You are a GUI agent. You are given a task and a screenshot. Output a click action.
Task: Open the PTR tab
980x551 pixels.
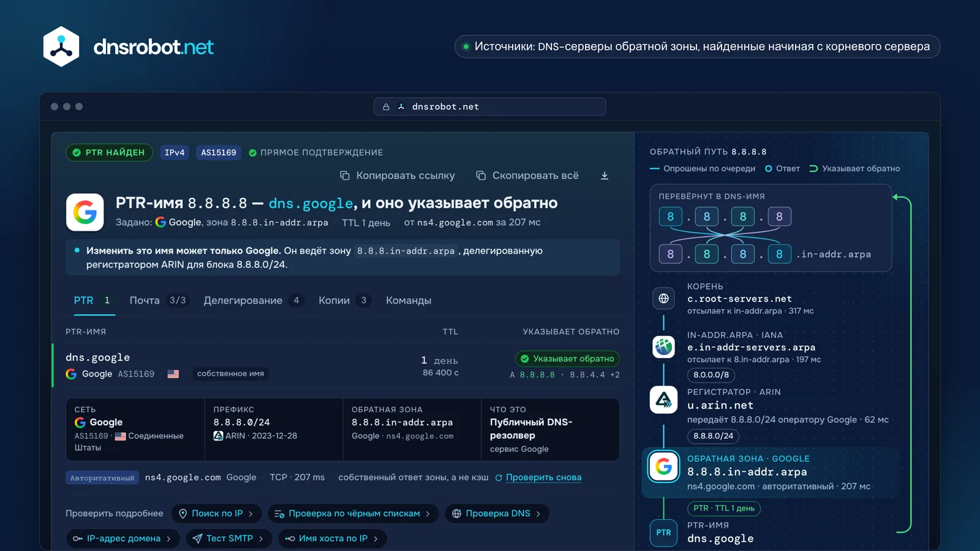(94, 301)
